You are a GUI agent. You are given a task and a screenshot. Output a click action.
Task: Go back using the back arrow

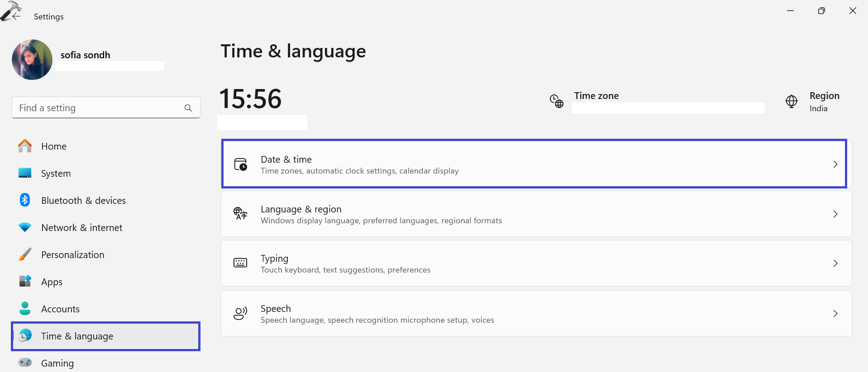[16, 16]
